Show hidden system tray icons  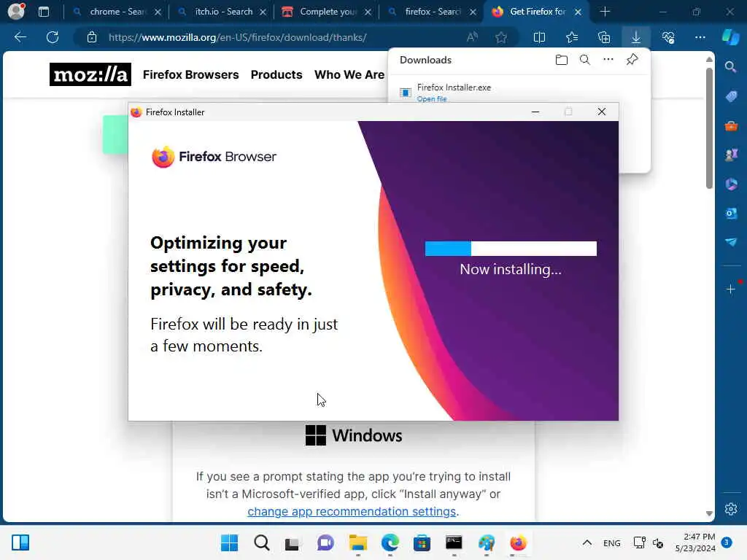click(587, 542)
